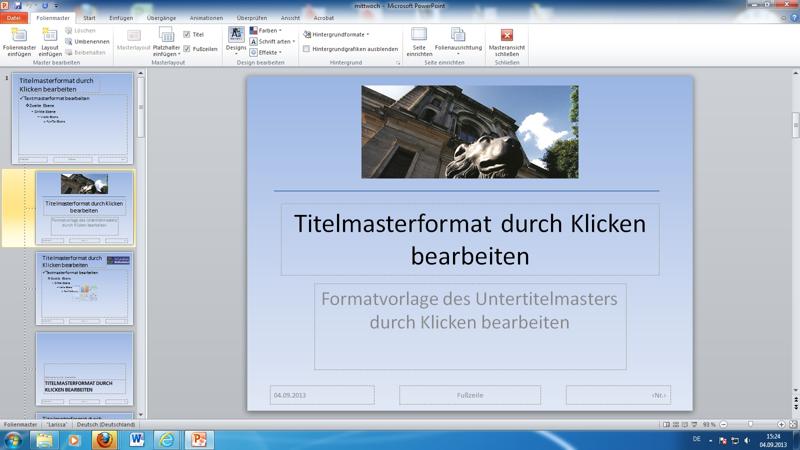The width and height of the screenshot is (800, 450).
Task: Expand the Schriftarten dropdown
Action: (272, 42)
